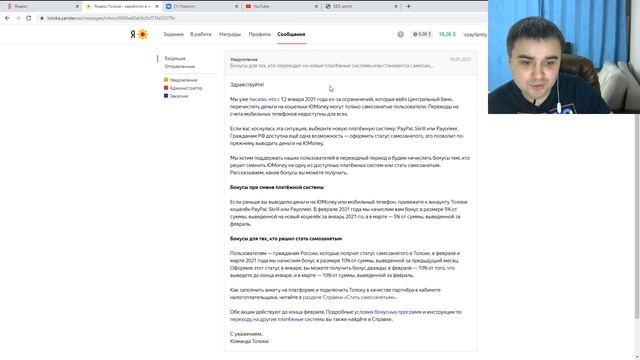Follow the писали link in message

pos(257,99)
